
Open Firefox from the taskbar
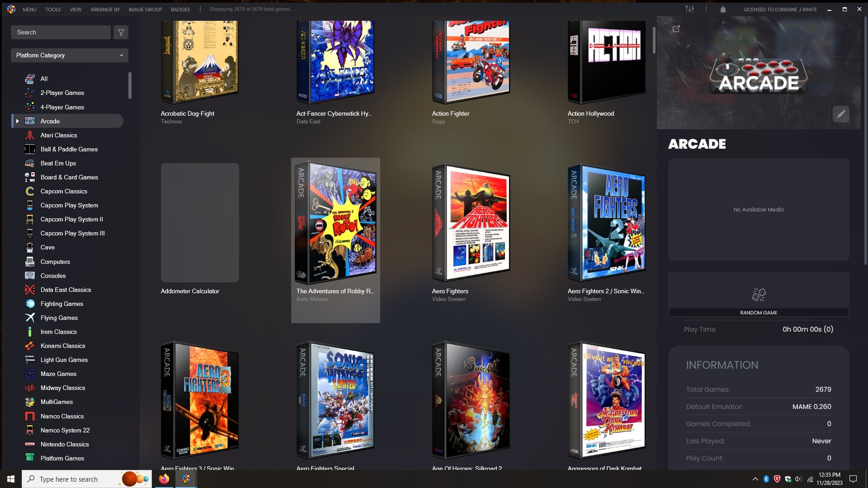click(x=164, y=479)
